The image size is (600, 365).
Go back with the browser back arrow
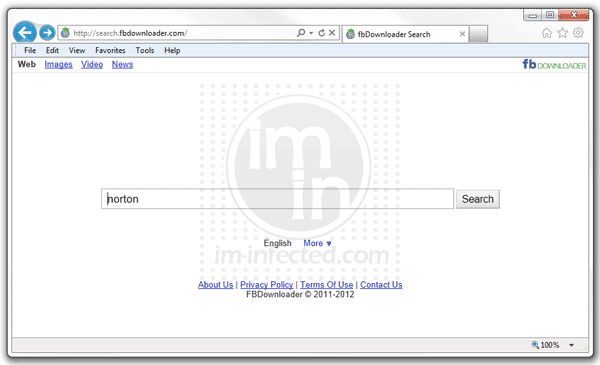[25, 33]
